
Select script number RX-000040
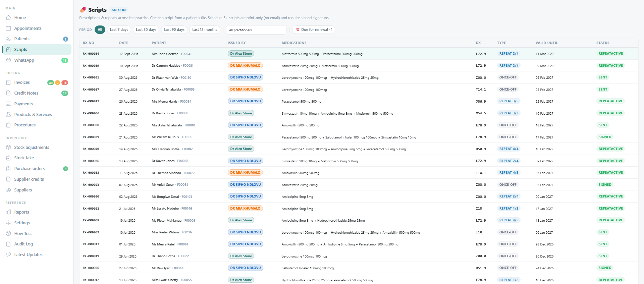(91, 149)
